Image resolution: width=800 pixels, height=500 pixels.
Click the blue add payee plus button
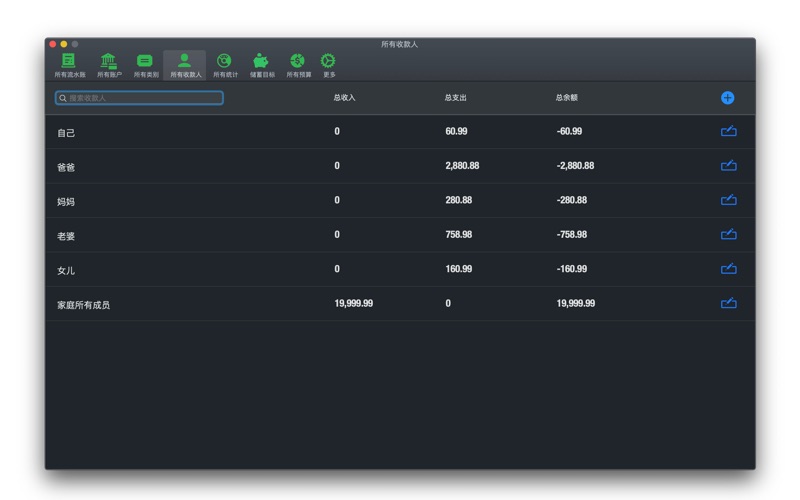tap(727, 98)
